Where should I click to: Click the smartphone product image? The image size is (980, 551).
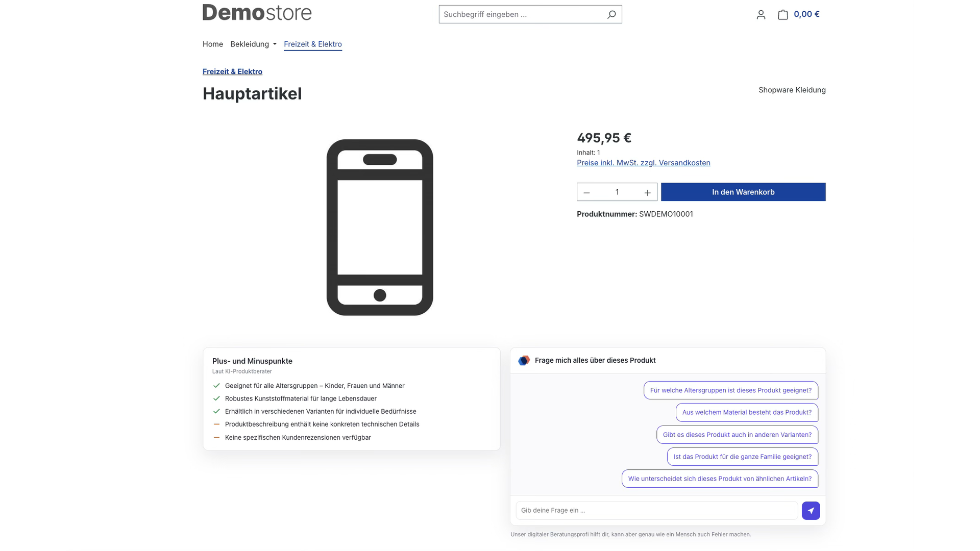coord(380,228)
